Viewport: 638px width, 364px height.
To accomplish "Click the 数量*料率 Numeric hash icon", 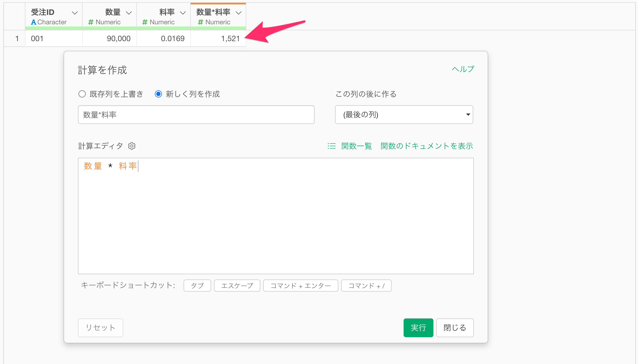I will 200,22.
